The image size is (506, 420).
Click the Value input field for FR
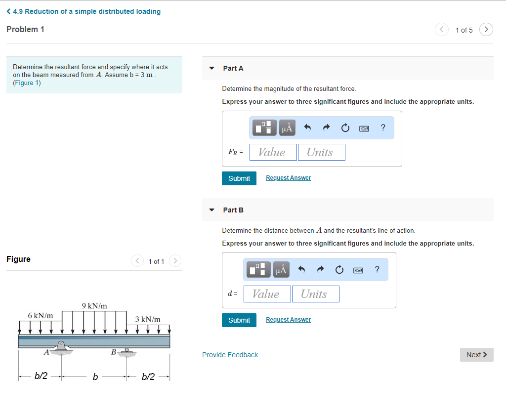point(273,152)
